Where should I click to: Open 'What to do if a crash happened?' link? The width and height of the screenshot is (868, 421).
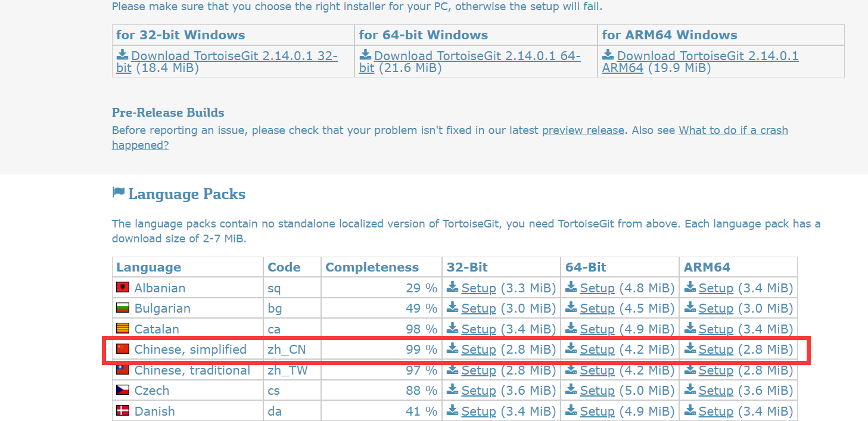coord(733,130)
